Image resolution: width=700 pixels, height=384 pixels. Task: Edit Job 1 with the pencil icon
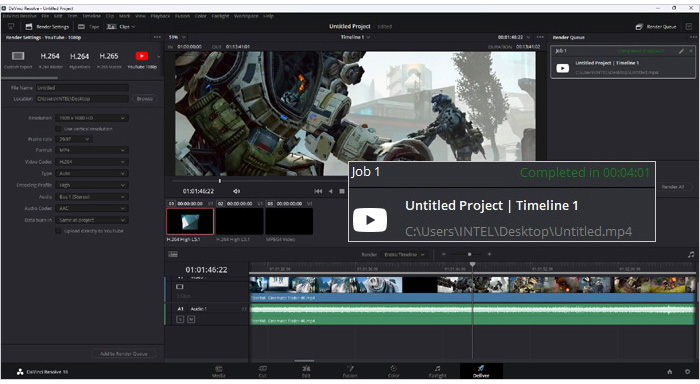pos(681,51)
